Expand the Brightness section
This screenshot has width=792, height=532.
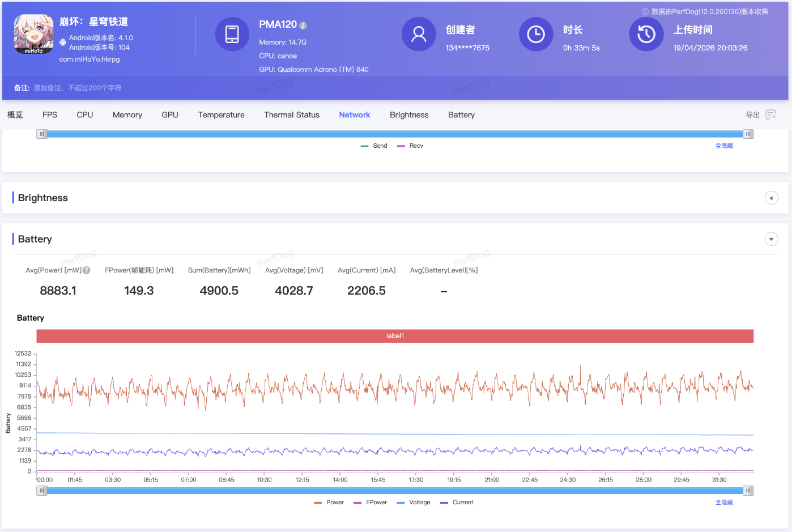tap(771, 198)
